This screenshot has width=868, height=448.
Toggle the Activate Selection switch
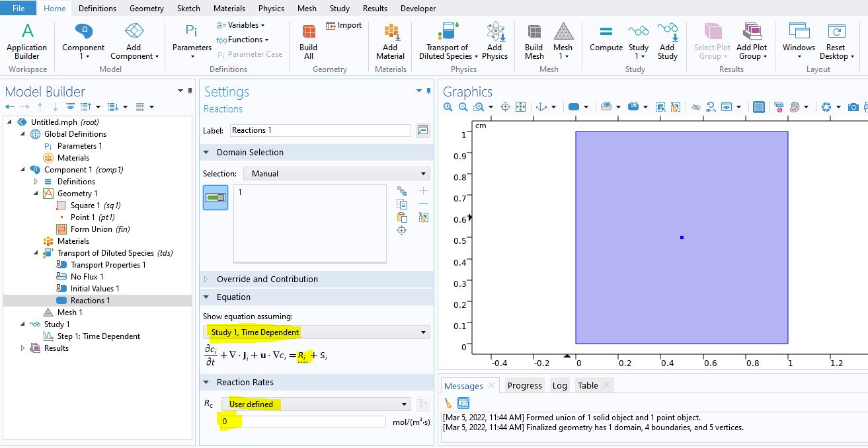click(x=216, y=198)
